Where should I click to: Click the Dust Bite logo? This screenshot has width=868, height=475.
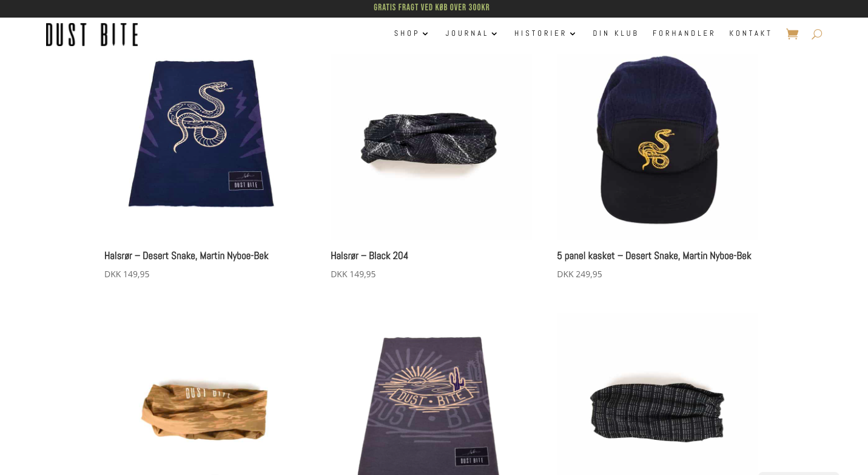click(x=92, y=35)
